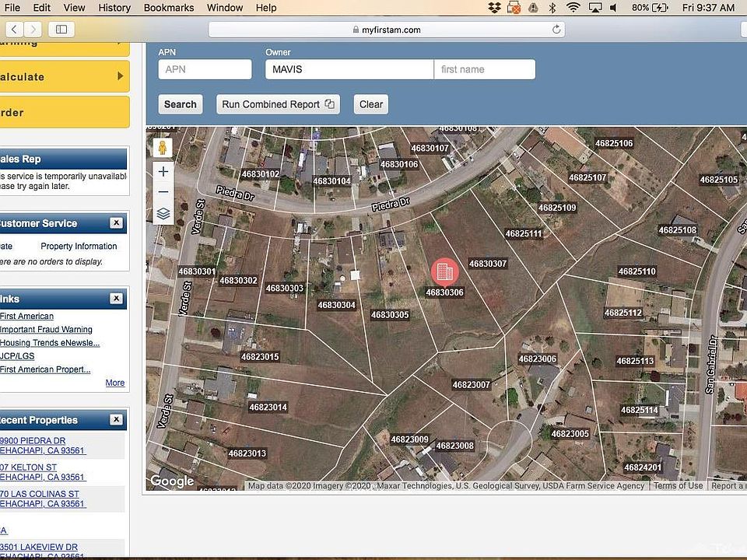
Task: Reload the page in the address bar
Action: click(556, 30)
